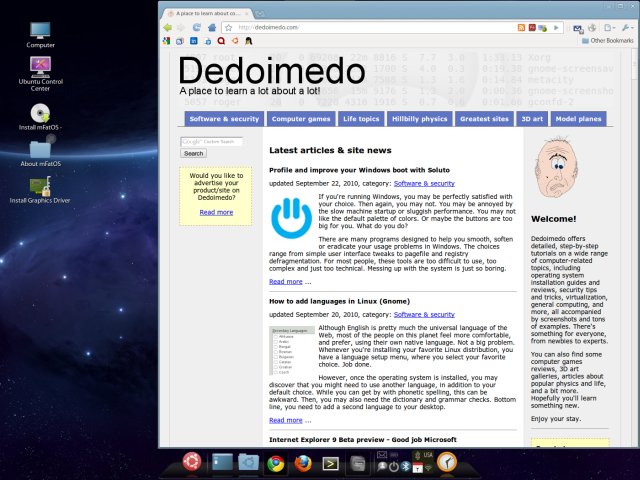Open the terminal from the dock
Image resolution: width=640 pixels, height=480 pixels.
click(x=331, y=462)
